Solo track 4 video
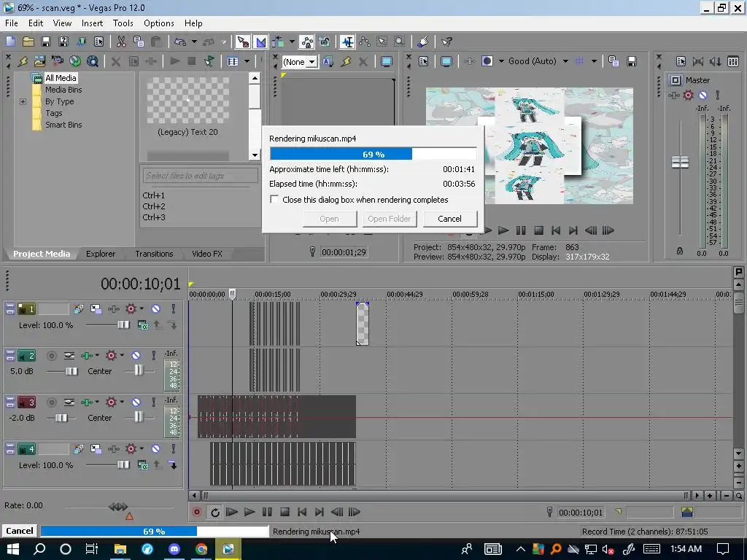This screenshot has height=560, width=747. [173, 448]
